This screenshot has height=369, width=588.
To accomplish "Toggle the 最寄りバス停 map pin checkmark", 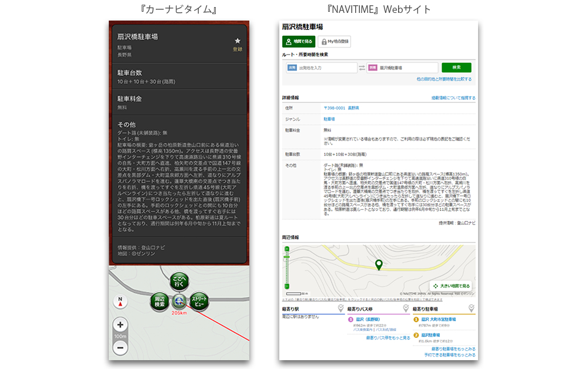I will [x=406, y=308].
